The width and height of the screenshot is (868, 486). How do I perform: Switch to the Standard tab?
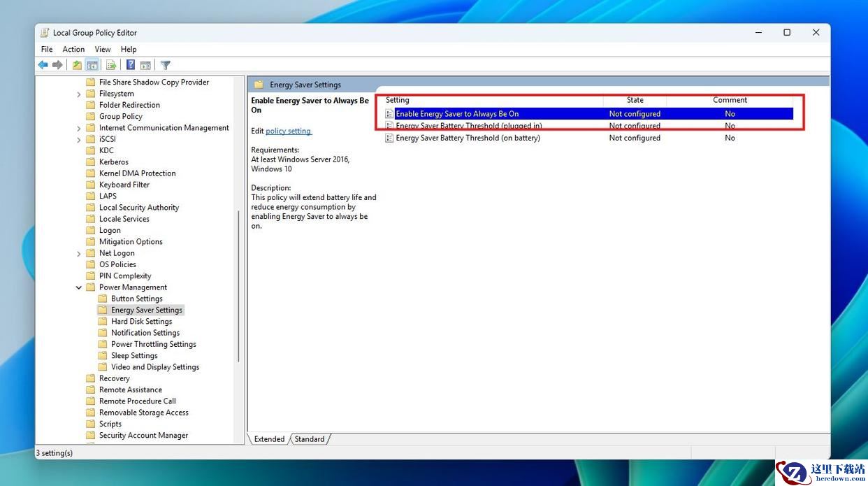point(310,439)
